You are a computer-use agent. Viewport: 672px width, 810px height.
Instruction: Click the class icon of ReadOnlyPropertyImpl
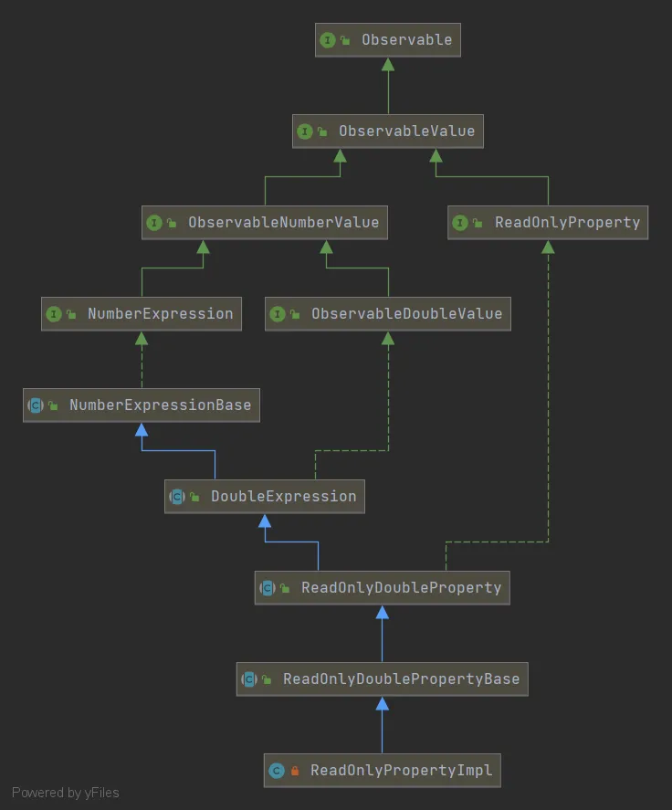pos(277,771)
